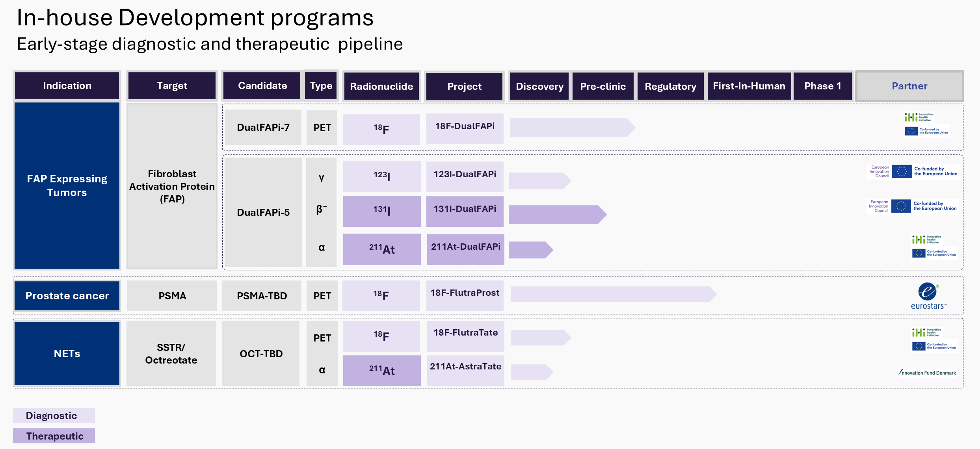Image resolution: width=980 pixels, height=449 pixels.
Task: Click the First-In-Human stage header
Action: pyautogui.click(x=749, y=86)
